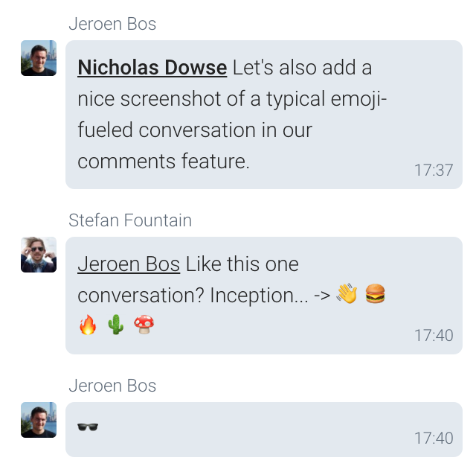
Task: Click the hamburger emoji
Action: (x=376, y=295)
